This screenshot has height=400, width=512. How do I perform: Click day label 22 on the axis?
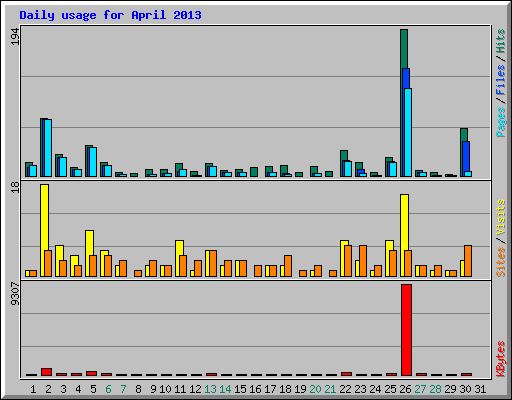click(345, 389)
